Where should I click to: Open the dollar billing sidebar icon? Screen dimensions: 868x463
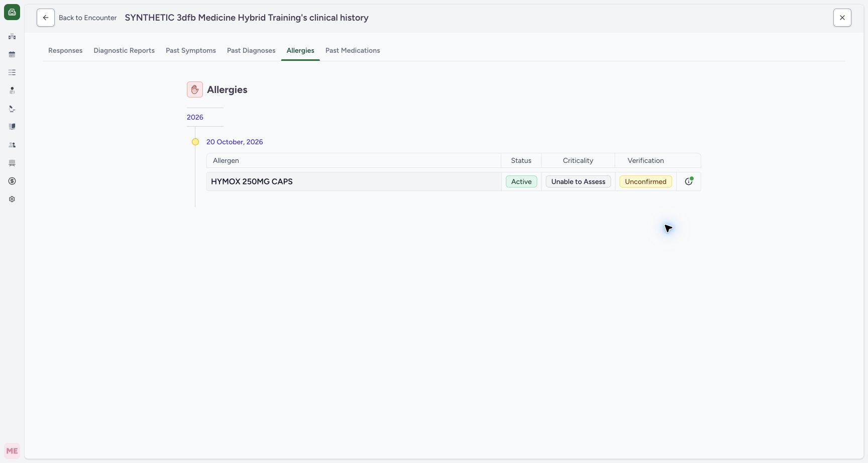[x=12, y=181]
